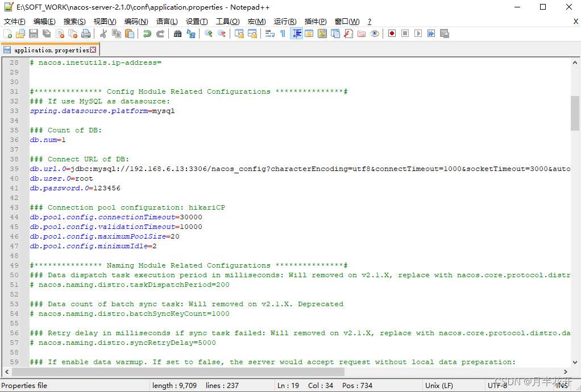The image size is (581, 392).
Task: Save current recorded macro icon
Action: [x=445, y=34]
